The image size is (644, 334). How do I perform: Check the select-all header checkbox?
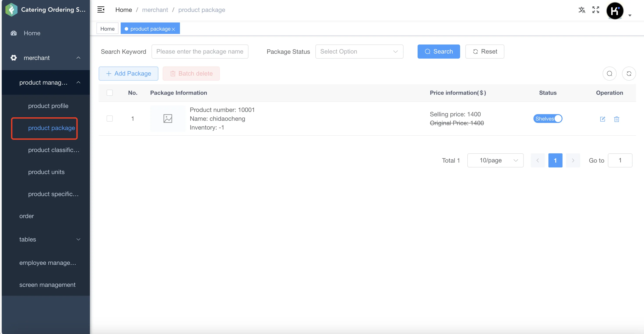coord(109,93)
